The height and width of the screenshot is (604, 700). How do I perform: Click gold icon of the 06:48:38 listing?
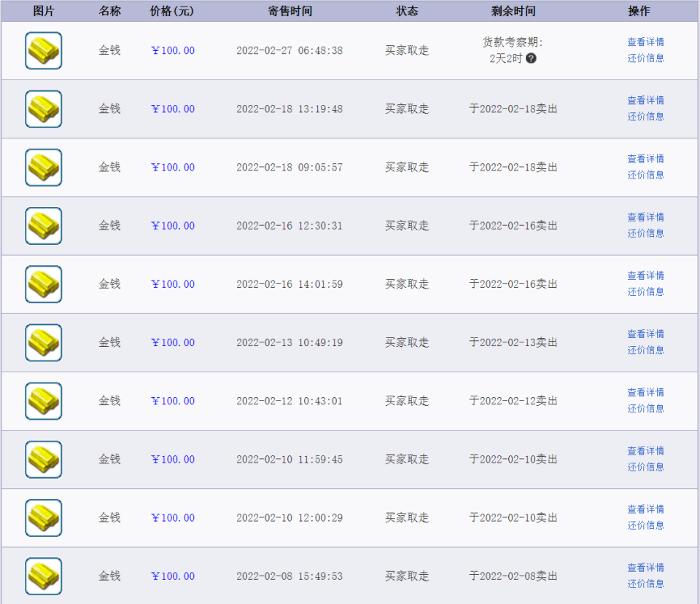coord(44,51)
